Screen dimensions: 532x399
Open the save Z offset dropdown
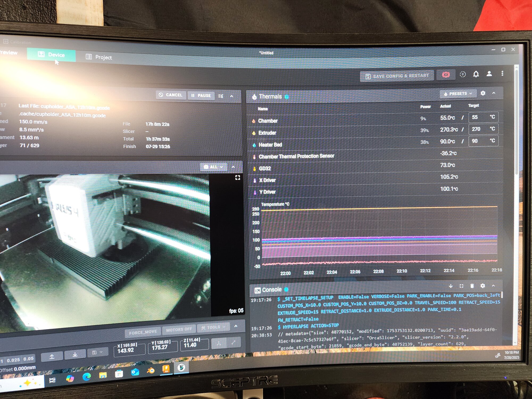tap(97, 352)
